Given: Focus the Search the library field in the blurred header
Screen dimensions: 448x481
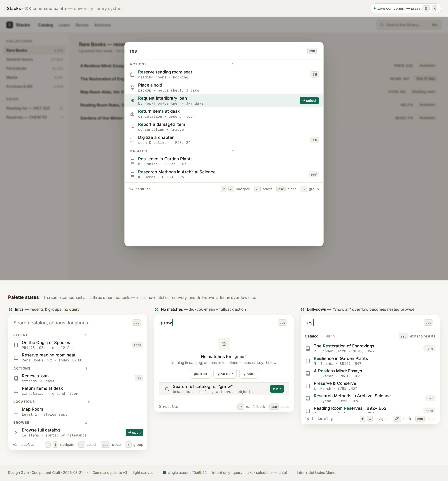Looking at the screenshot, I should pyautogui.click(x=409, y=25).
